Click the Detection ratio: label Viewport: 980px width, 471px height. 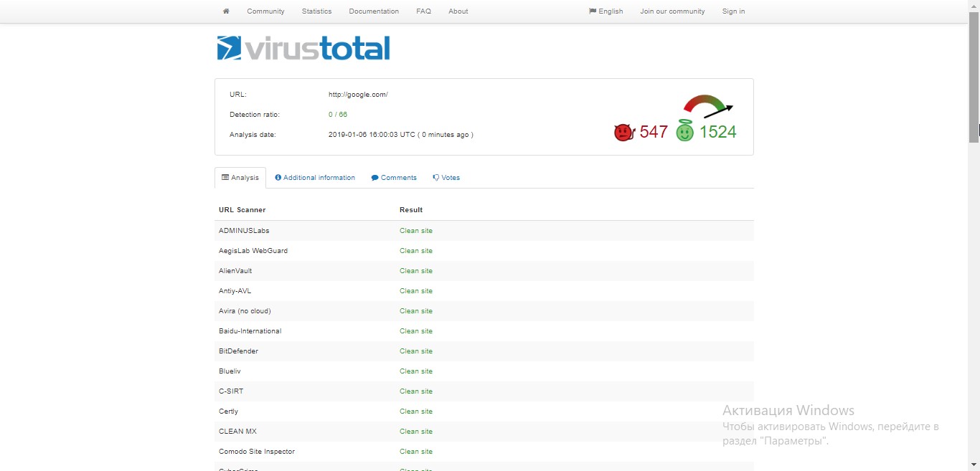[255, 115]
